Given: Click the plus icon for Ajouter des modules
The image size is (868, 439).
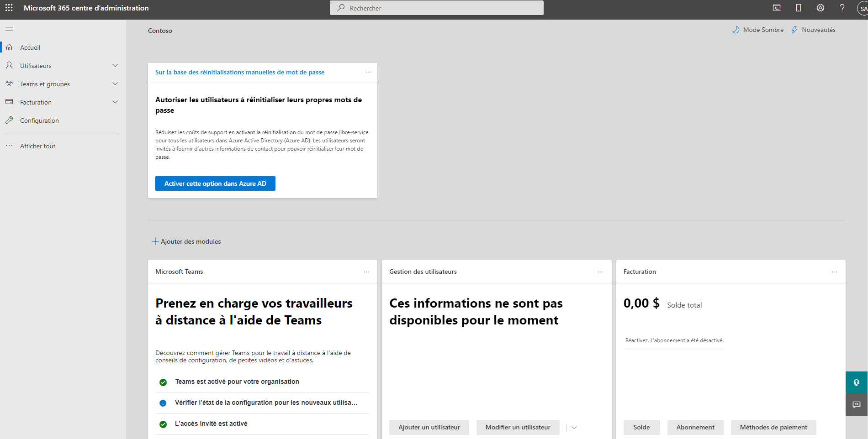Looking at the screenshot, I should [x=155, y=241].
